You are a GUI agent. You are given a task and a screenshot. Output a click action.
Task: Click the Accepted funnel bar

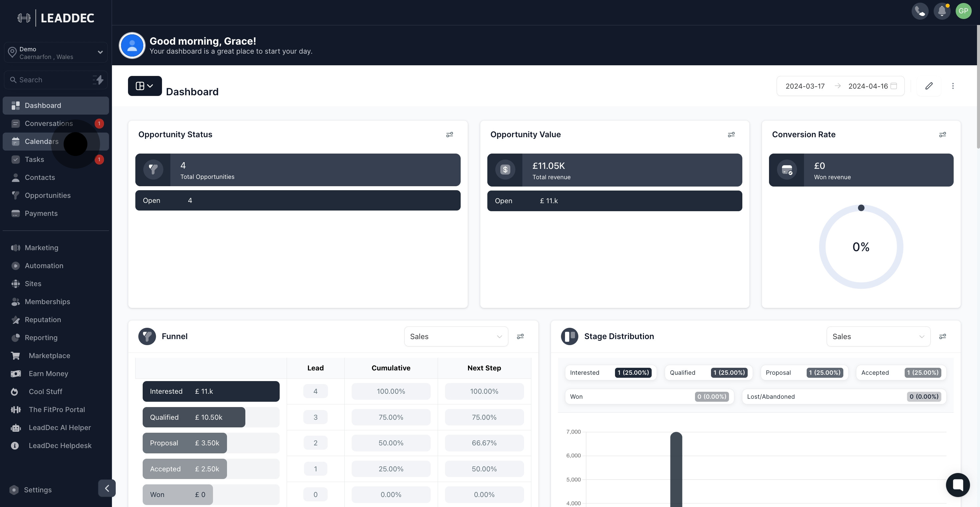tap(185, 469)
